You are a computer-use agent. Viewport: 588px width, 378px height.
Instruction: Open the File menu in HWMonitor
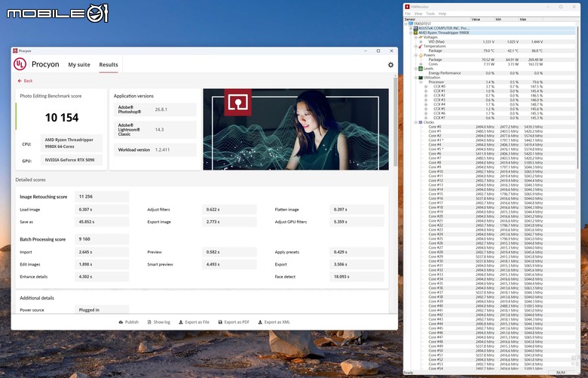pos(408,14)
